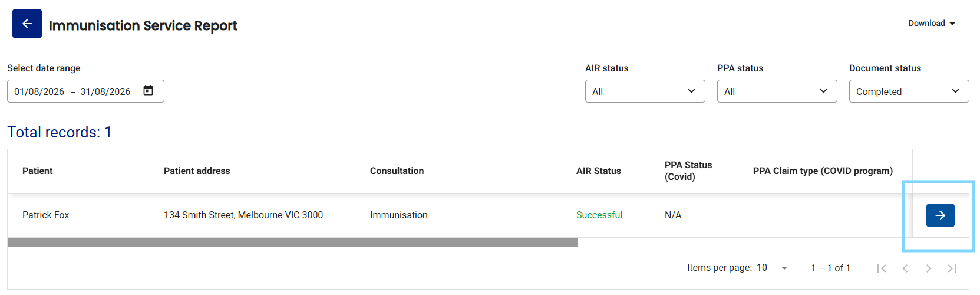Image resolution: width=980 pixels, height=295 pixels.
Task: Go to next page of results
Action: 929,268
